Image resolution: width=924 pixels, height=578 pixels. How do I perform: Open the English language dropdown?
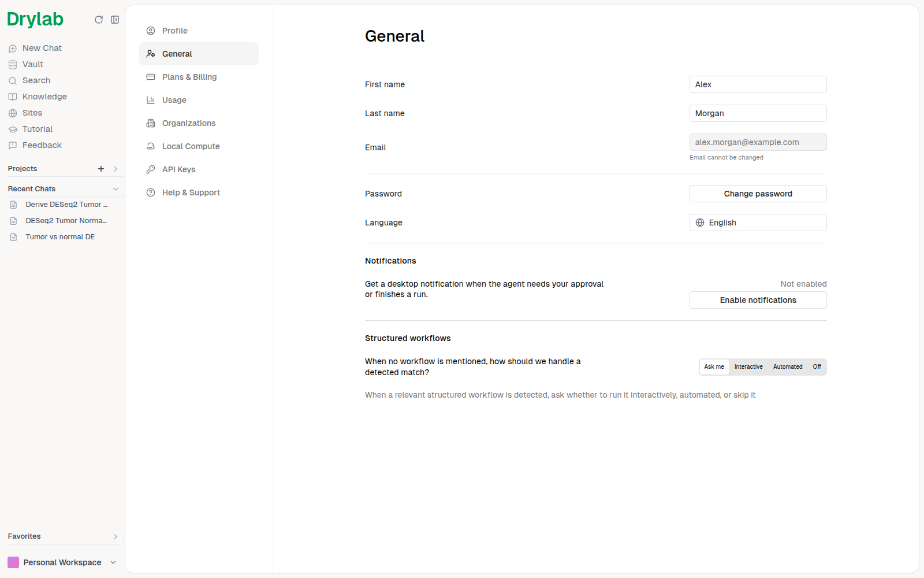[x=758, y=223]
